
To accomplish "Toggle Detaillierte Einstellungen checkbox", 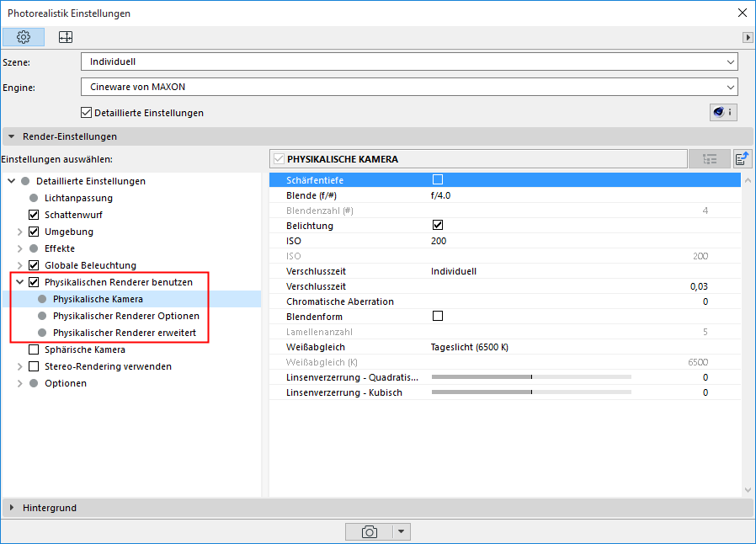I will (87, 113).
